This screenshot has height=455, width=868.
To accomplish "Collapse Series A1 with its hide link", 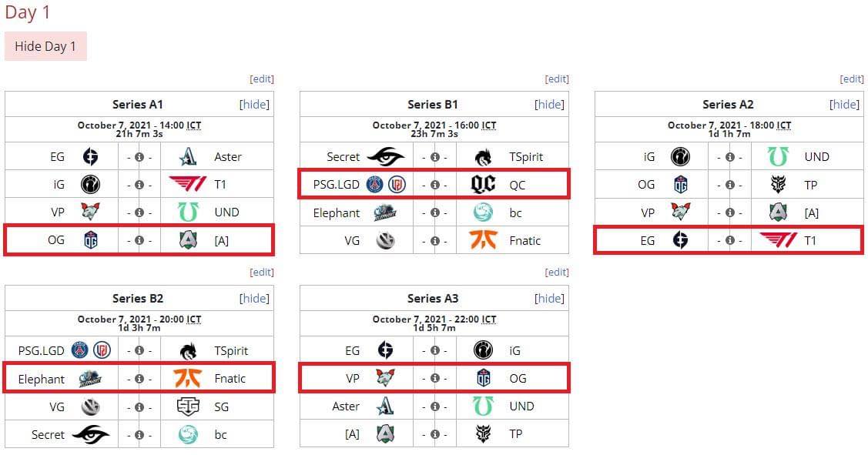I will 254,105.
